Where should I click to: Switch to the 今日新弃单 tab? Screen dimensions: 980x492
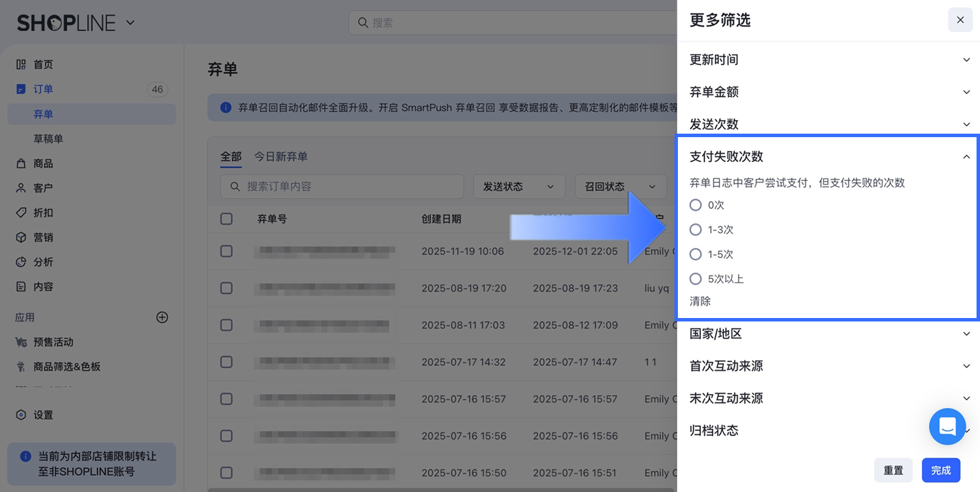(x=281, y=157)
